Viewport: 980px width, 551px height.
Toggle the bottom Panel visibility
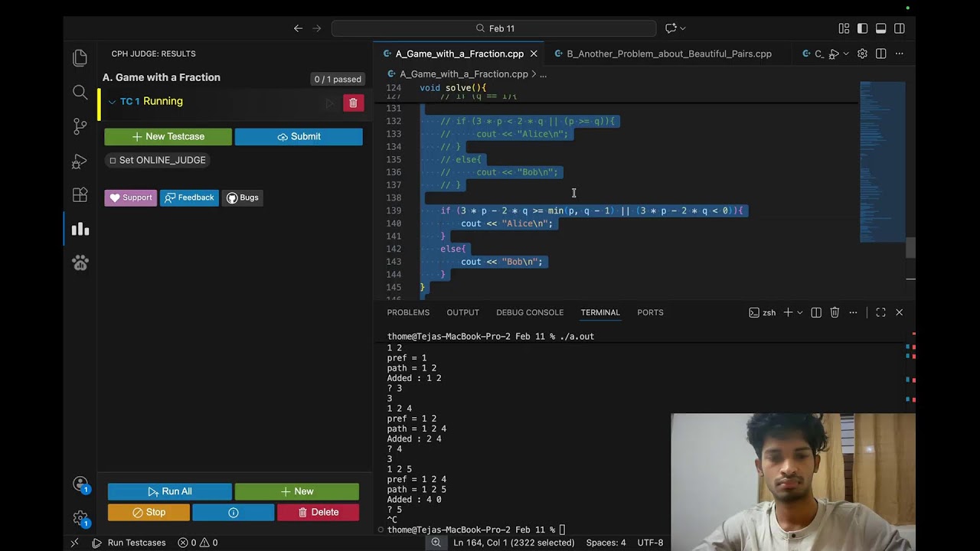click(x=880, y=28)
